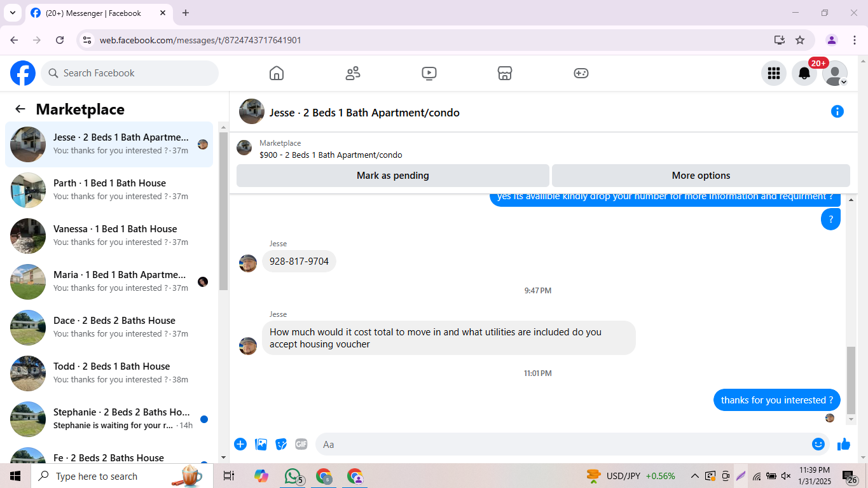Open the Vanessa 1 Bed 1 Bath House conversation

[x=109, y=236]
